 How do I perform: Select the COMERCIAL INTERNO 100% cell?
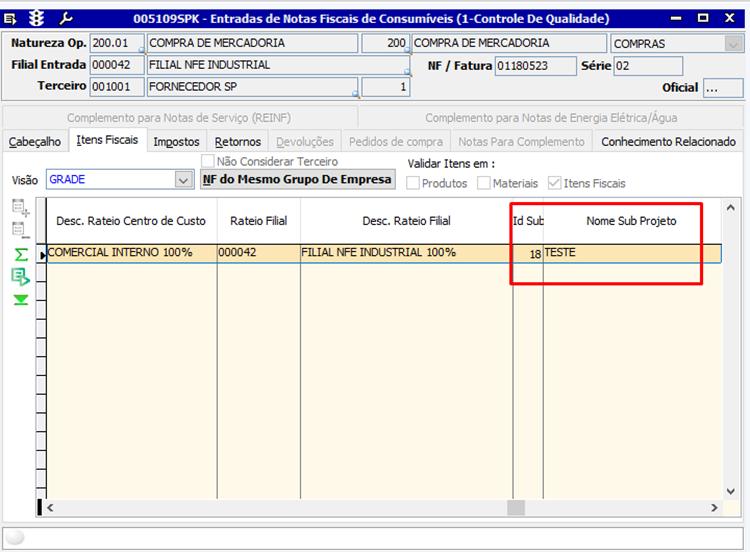(132, 253)
